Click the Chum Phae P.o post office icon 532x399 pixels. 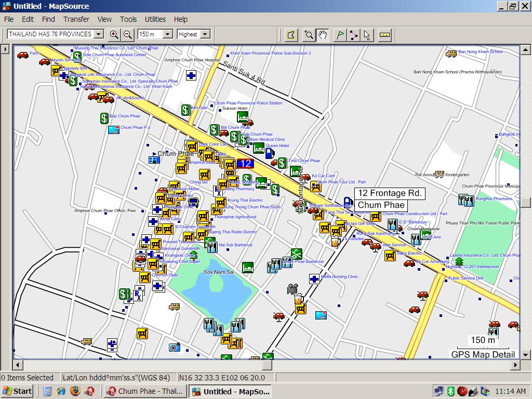pyautogui.click(x=114, y=129)
